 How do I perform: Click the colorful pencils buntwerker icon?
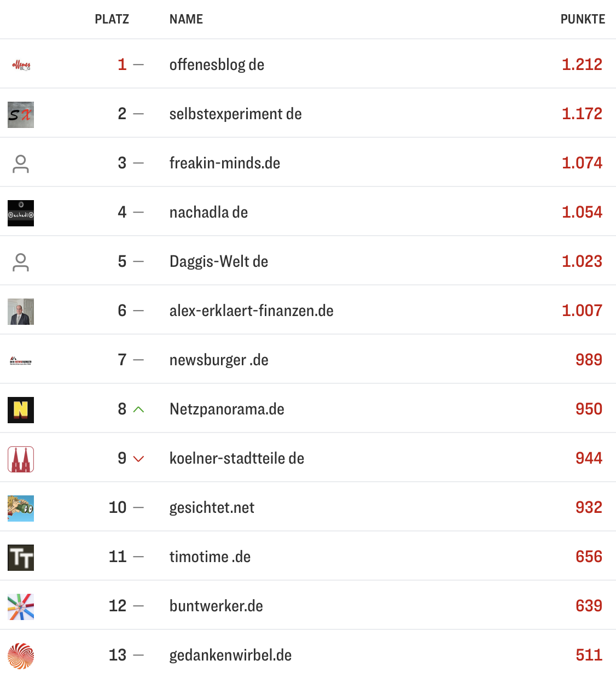click(x=21, y=607)
